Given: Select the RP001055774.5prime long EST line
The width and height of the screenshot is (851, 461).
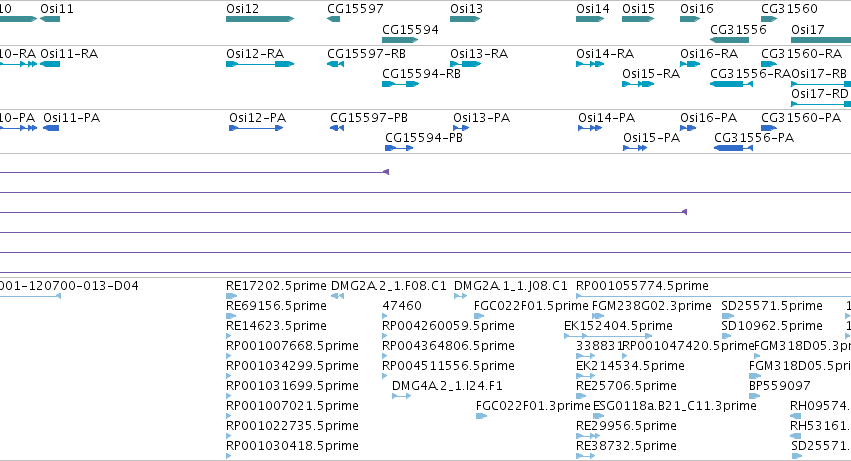Looking at the screenshot, I should coord(713,296).
